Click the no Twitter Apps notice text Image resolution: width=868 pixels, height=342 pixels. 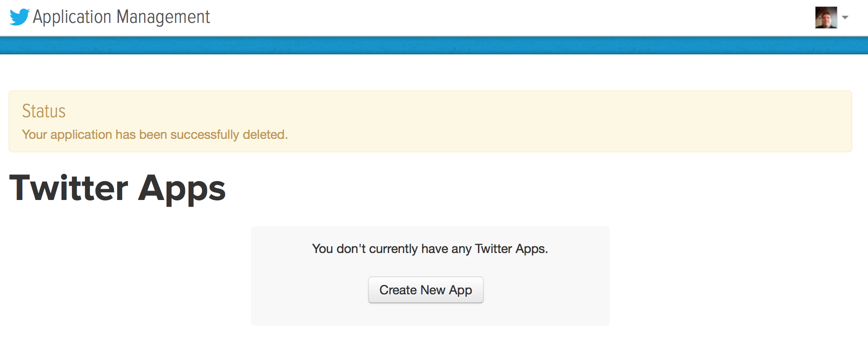430,249
